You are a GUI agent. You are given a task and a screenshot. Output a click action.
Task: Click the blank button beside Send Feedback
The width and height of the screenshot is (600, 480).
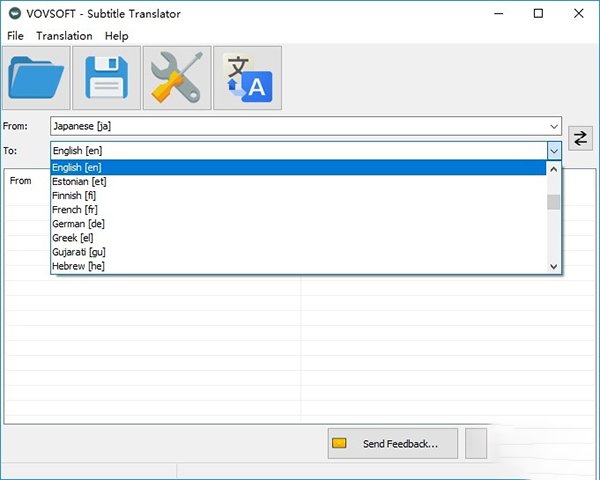point(476,444)
